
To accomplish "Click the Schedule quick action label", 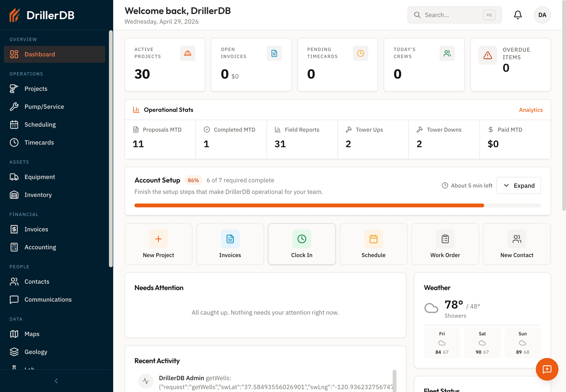I will tap(373, 255).
